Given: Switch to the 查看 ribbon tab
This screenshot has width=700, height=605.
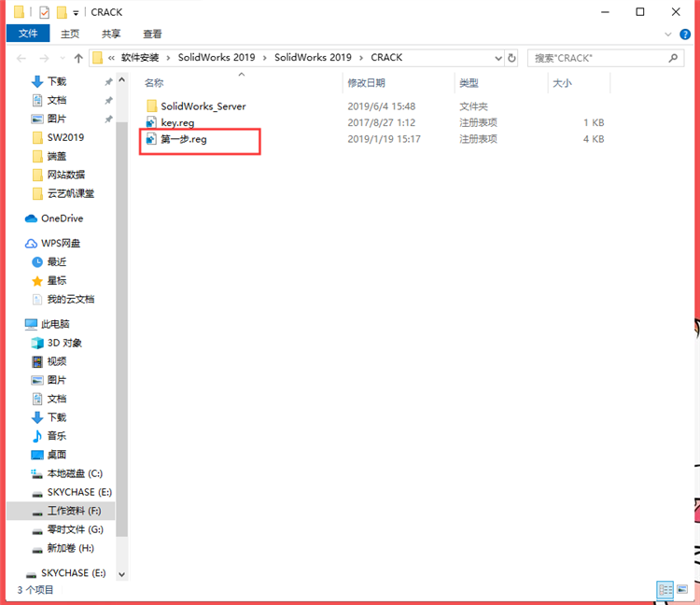Looking at the screenshot, I should pos(152,34).
